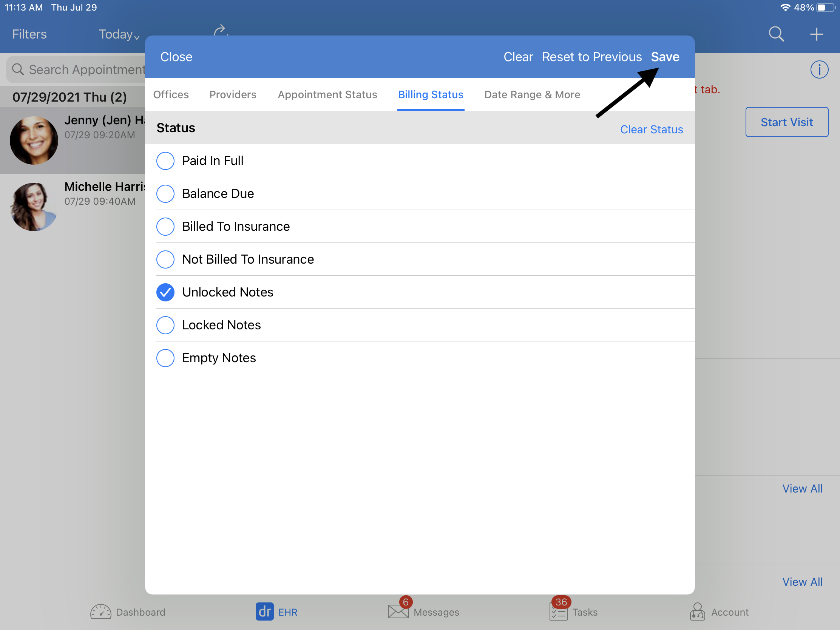Tap the Search Appointments icon
This screenshot has width=840, height=630.
[20, 69]
